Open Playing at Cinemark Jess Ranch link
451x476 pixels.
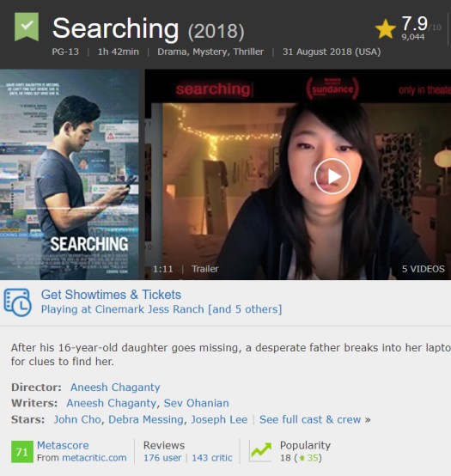[162, 309]
